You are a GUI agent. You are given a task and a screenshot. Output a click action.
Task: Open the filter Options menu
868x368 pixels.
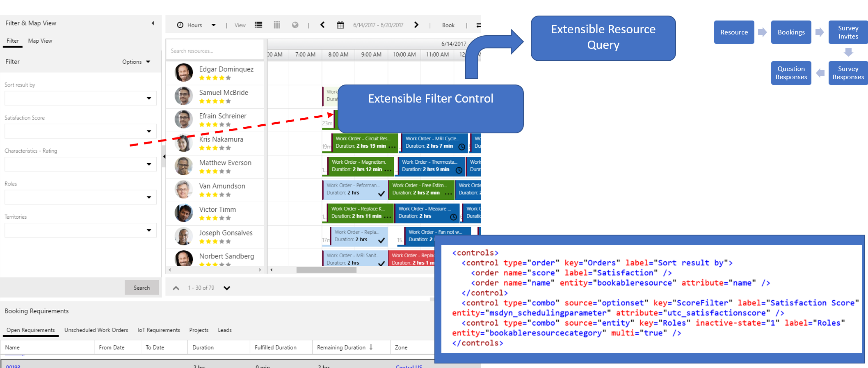click(x=136, y=62)
